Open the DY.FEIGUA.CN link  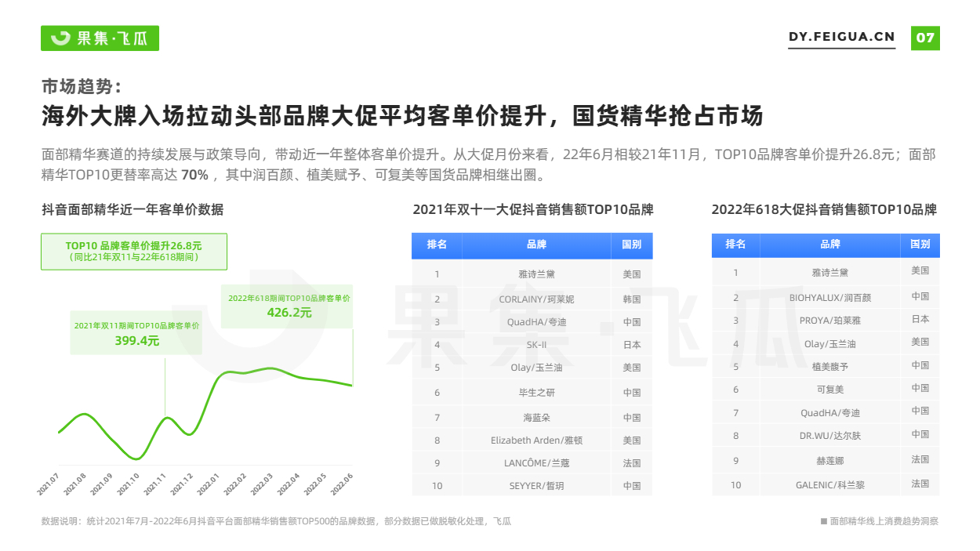[841, 38]
